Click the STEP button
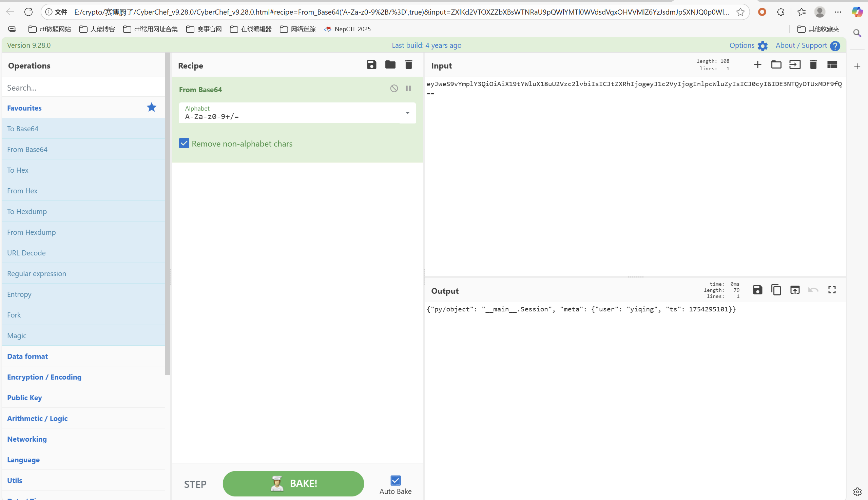Viewport: 868px width, 500px height. (195, 484)
